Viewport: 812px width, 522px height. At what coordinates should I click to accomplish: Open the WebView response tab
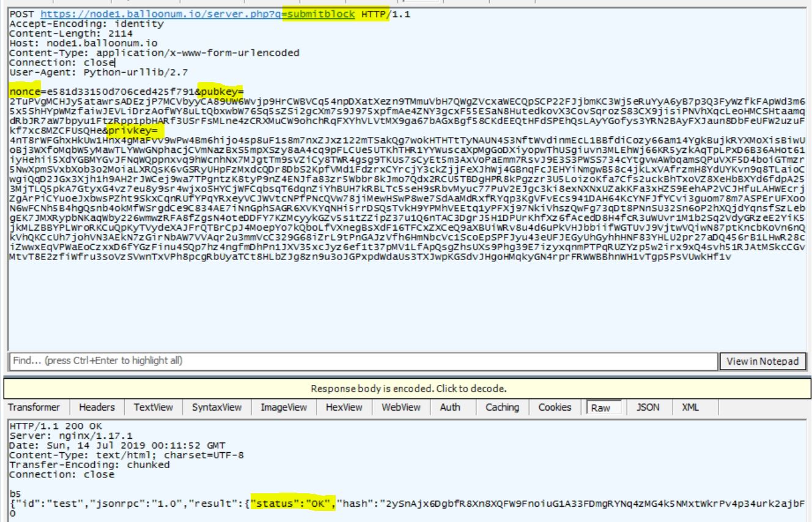click(402, 407)
